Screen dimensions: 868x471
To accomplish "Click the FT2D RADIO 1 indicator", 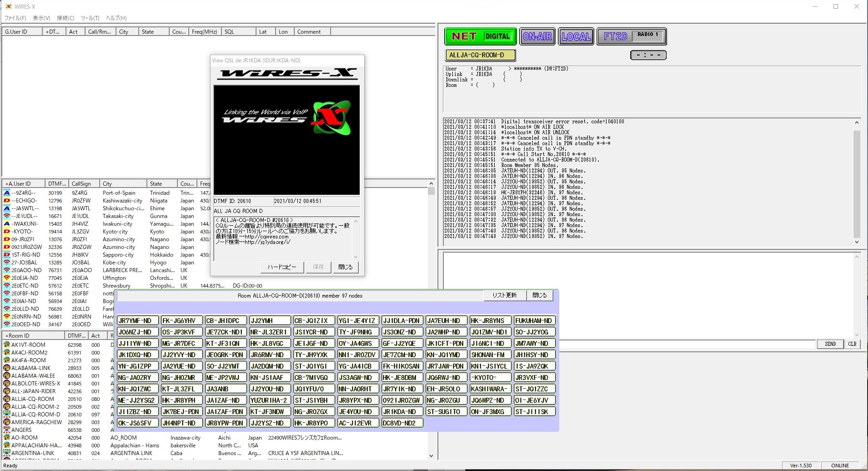I will [x=632, y=36].
